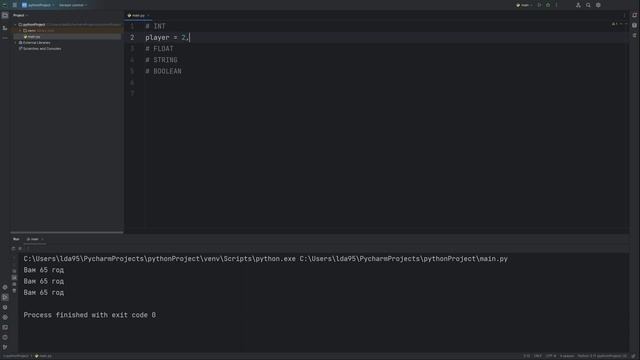Open the Python 3.11 interpreter selector

(x=602, y=356)
